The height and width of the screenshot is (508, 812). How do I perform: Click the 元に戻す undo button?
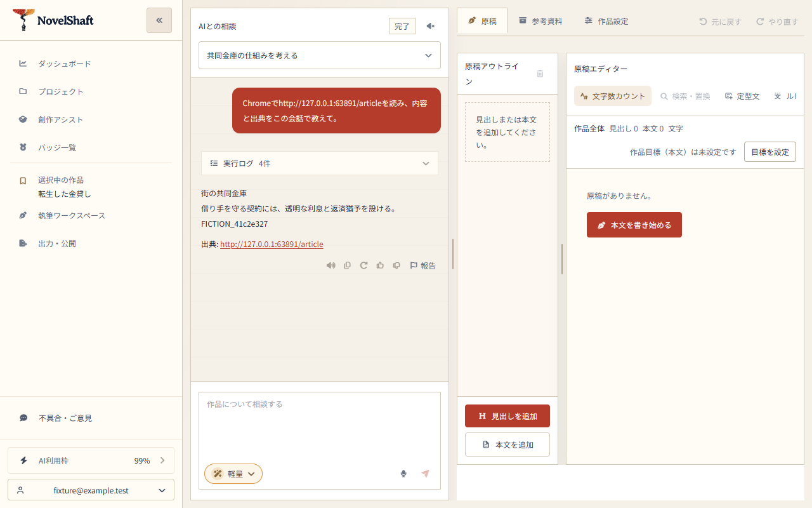(720, 22)
